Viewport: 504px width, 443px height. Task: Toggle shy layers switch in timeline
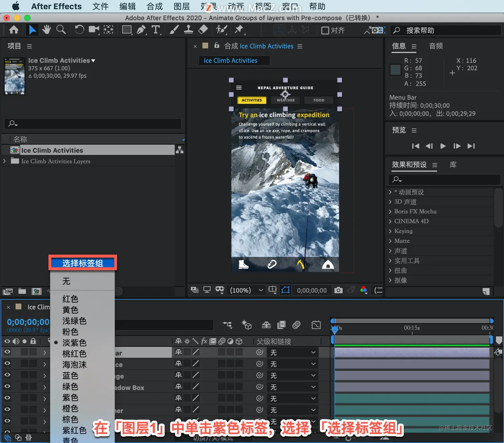coord(266,324)
